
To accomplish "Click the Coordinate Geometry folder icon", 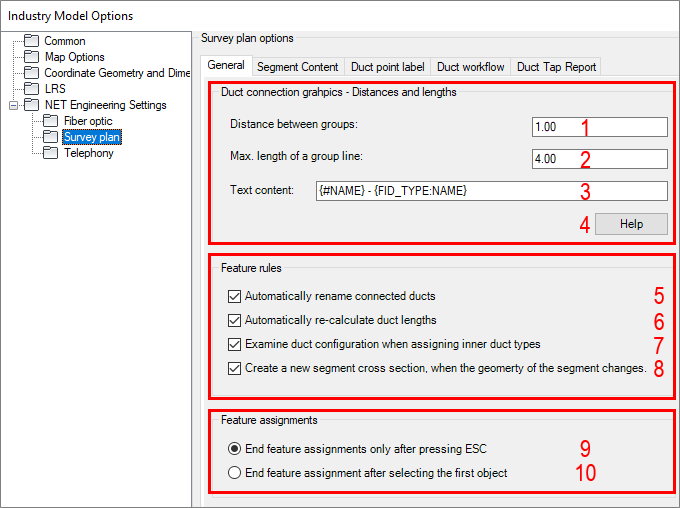I will (x=31, y=73).
